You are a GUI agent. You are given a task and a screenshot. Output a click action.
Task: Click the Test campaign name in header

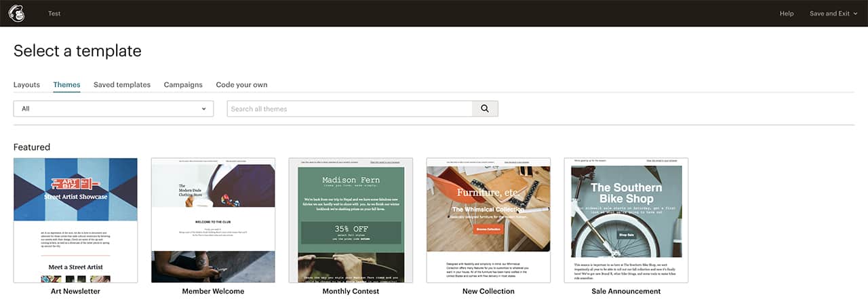(54, 14)
